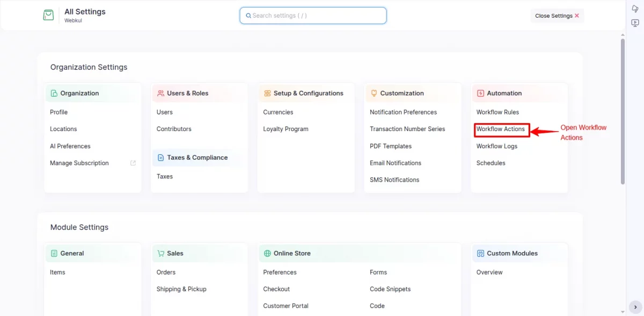Open Email Notifications settings
The width and height of the screenshot is (644, 316).
pos(396,163)
